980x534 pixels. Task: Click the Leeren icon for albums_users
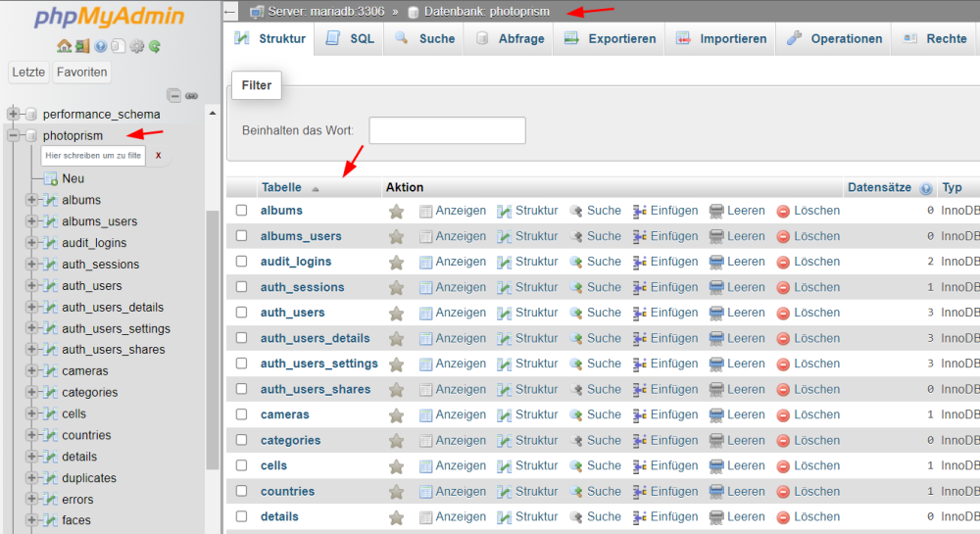coord(716,237)
